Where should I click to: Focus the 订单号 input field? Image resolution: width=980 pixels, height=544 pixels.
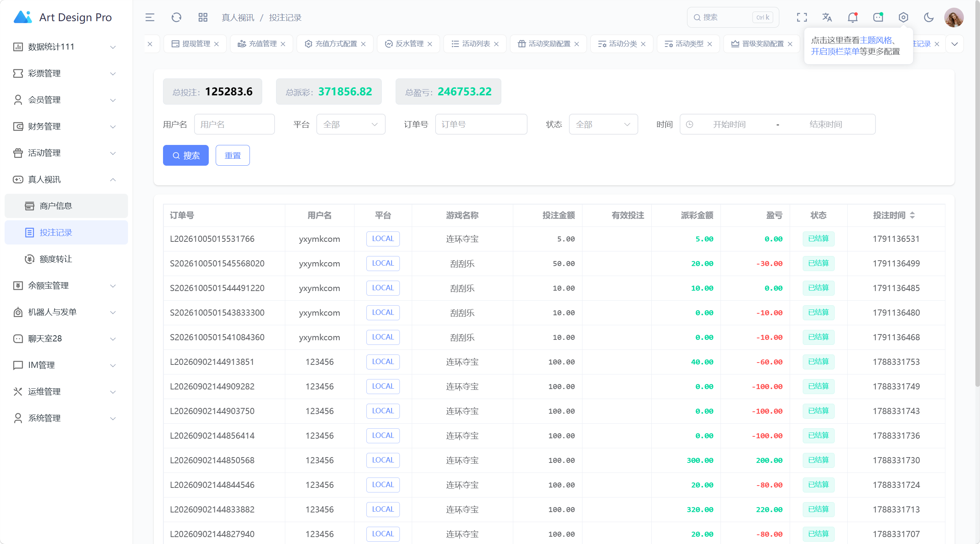point(481,124)
